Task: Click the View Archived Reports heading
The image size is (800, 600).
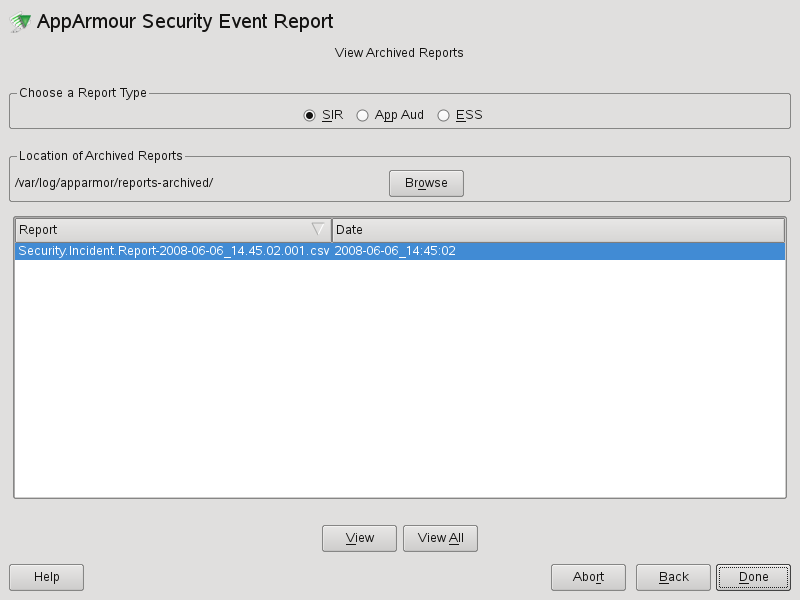Action: [x=397, y=52]
